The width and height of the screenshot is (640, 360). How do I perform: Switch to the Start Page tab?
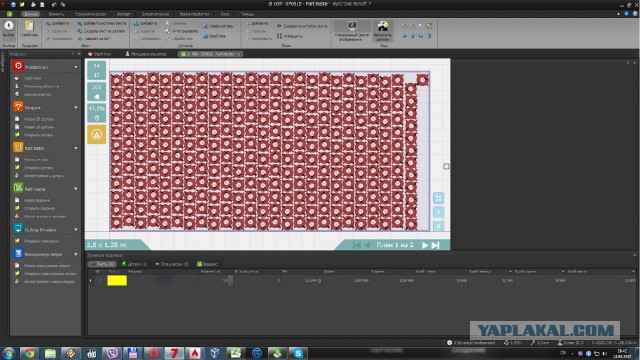(x=100, y=54)
